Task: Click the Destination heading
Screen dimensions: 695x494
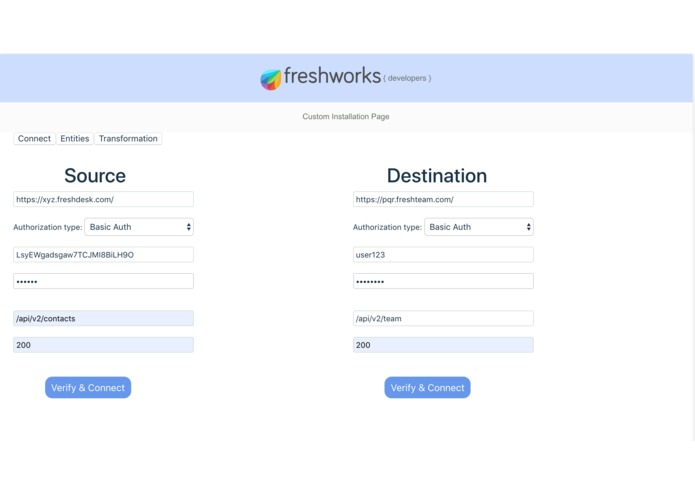Action: (437, 176)
